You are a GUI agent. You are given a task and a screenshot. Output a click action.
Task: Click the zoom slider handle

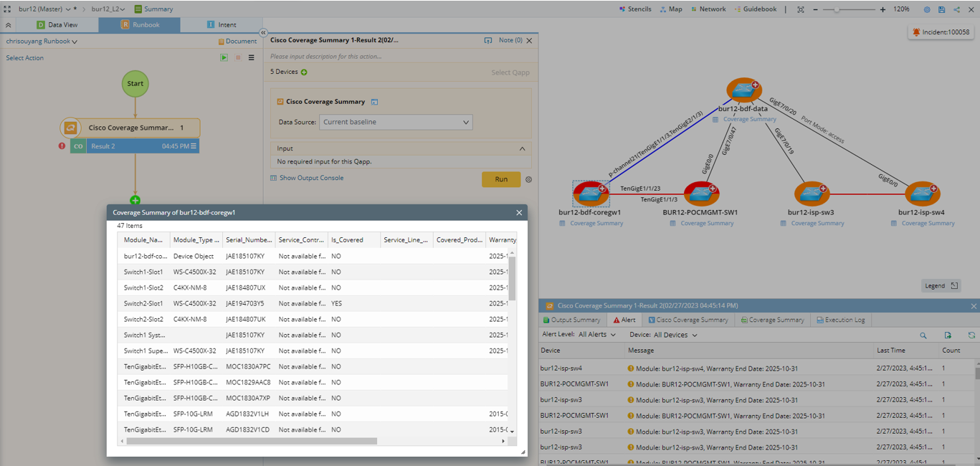click(837, 9)
